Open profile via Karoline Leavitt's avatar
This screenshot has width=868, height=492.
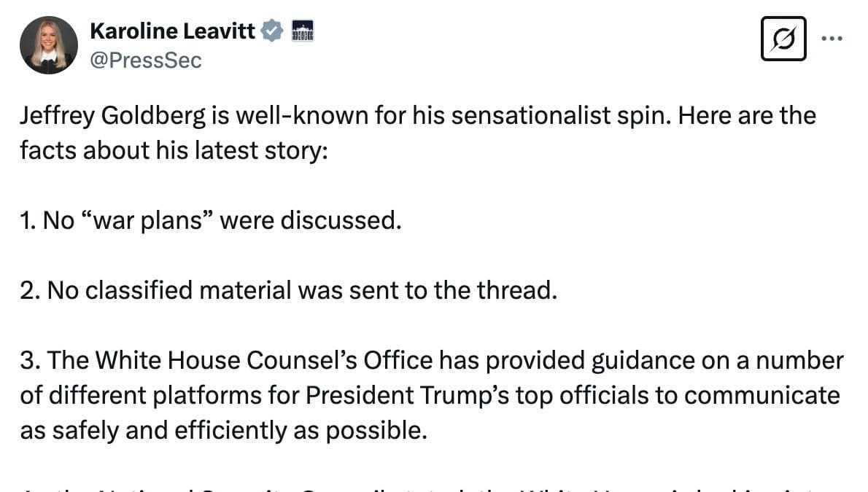click(x=49, y=44)
